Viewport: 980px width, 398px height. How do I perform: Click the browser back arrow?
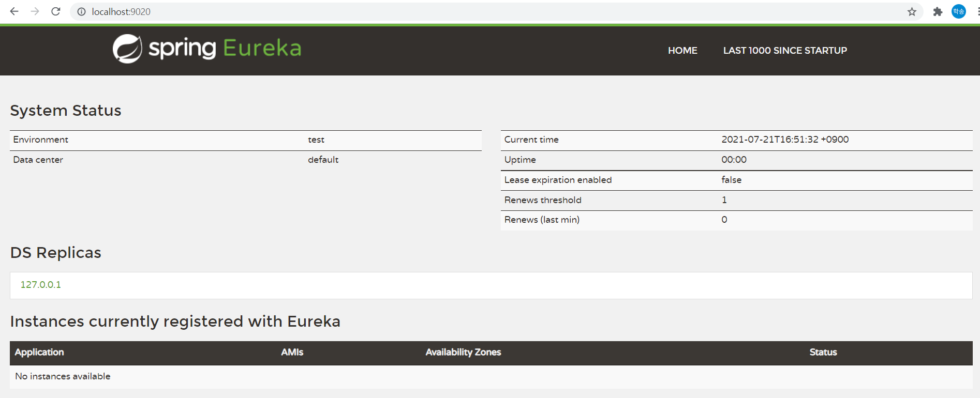click(x=14, y=11)
